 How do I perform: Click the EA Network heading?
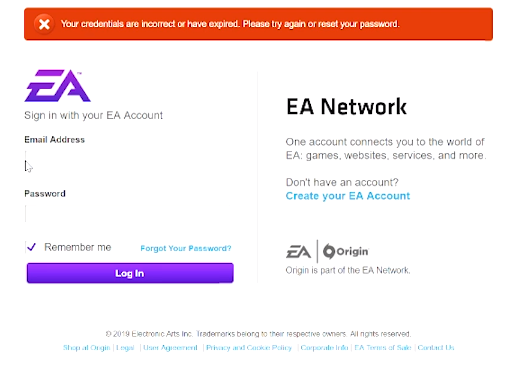click(x=346, y=107)
